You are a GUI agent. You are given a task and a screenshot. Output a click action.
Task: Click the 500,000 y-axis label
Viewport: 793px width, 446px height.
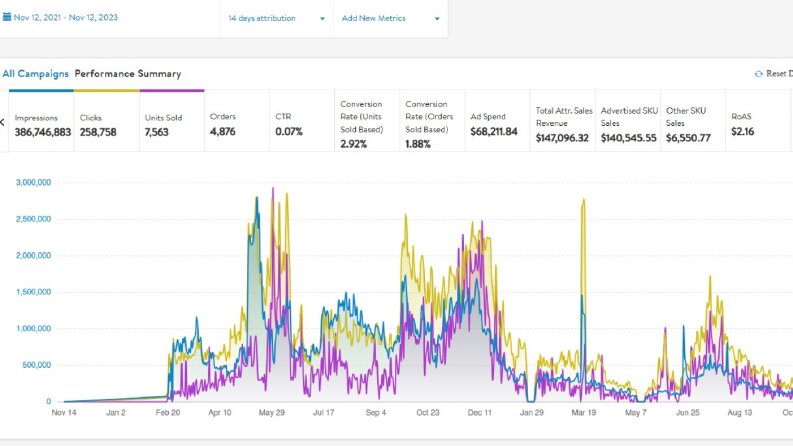pos(36,365)
